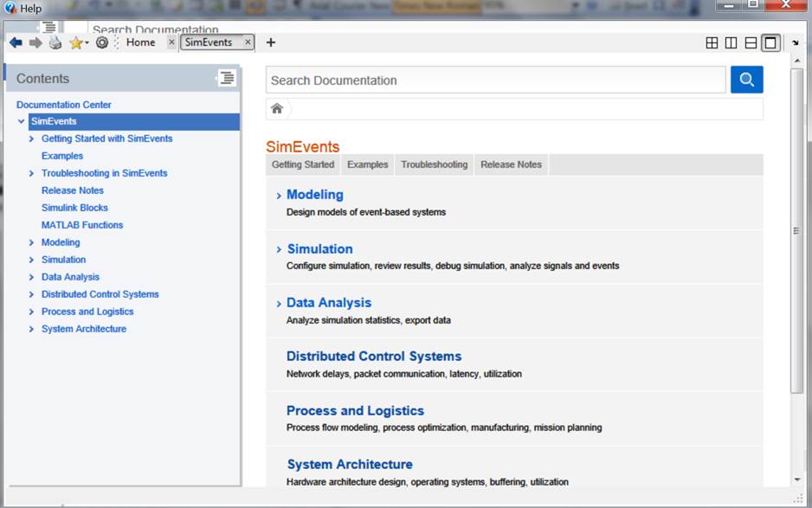
Task: Print the current help page
Action: coord(55,42)
